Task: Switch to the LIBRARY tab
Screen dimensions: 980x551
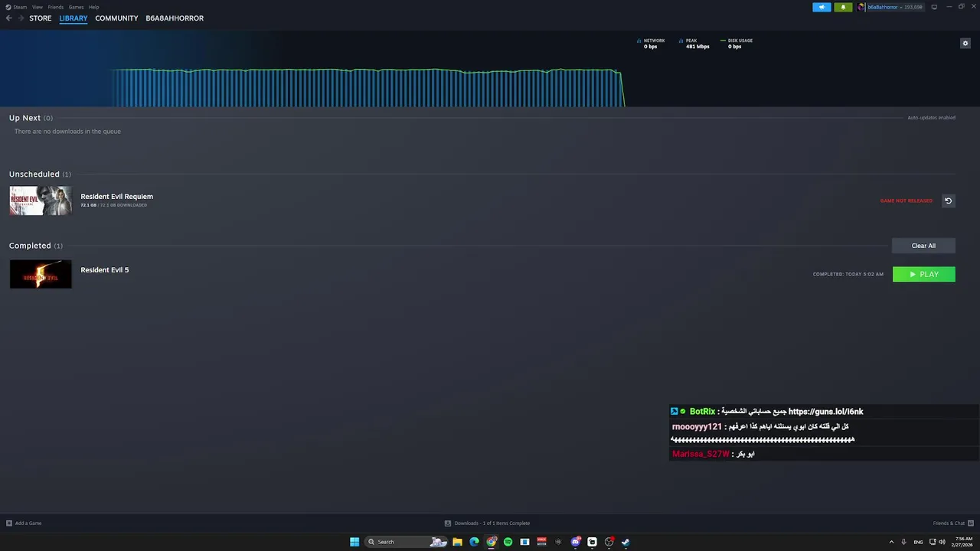Action: 73,18
